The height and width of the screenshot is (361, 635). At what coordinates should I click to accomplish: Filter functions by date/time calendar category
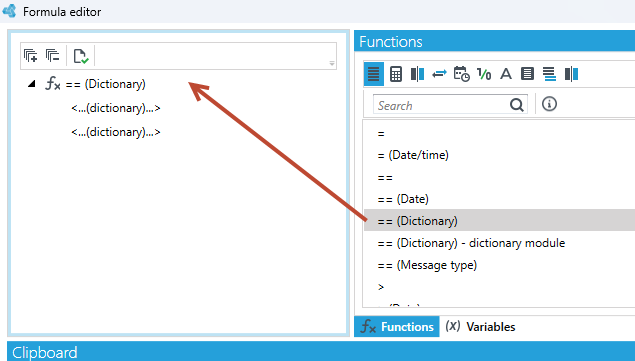tap(461, 74)
